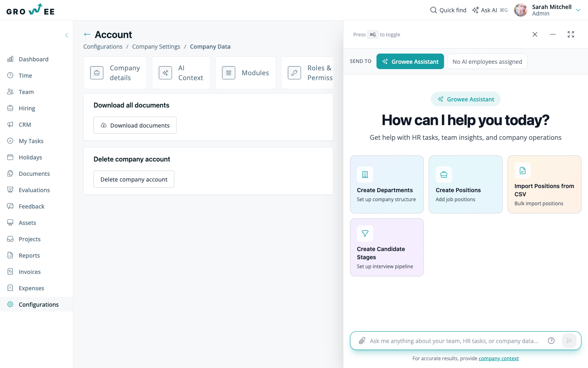
Task: Go to the Team section in the sidebar
Action: click(26, 92)
